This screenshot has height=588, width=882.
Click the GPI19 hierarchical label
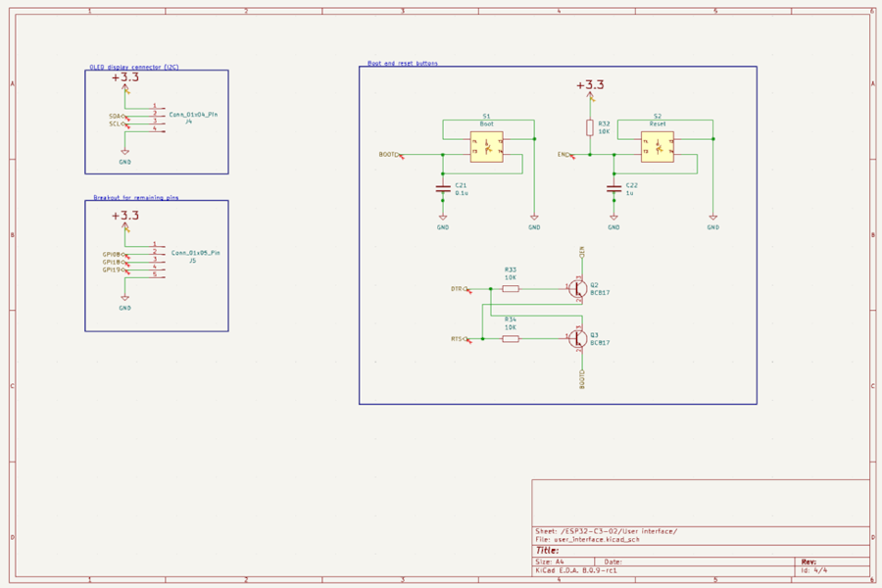(114, 270)
